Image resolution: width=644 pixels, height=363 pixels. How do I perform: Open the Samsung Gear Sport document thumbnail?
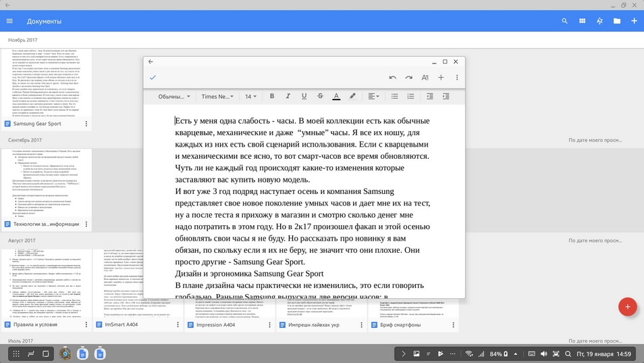(47, 82)
